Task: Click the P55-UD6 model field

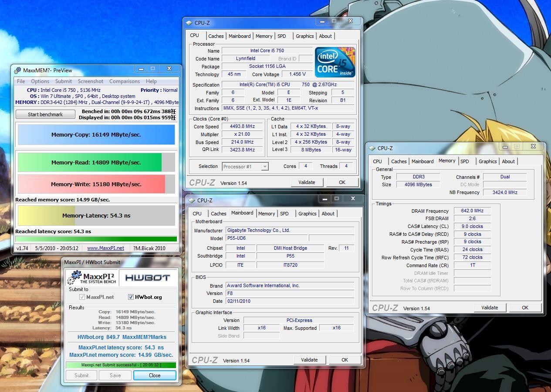Action: (x=267, y=238)
